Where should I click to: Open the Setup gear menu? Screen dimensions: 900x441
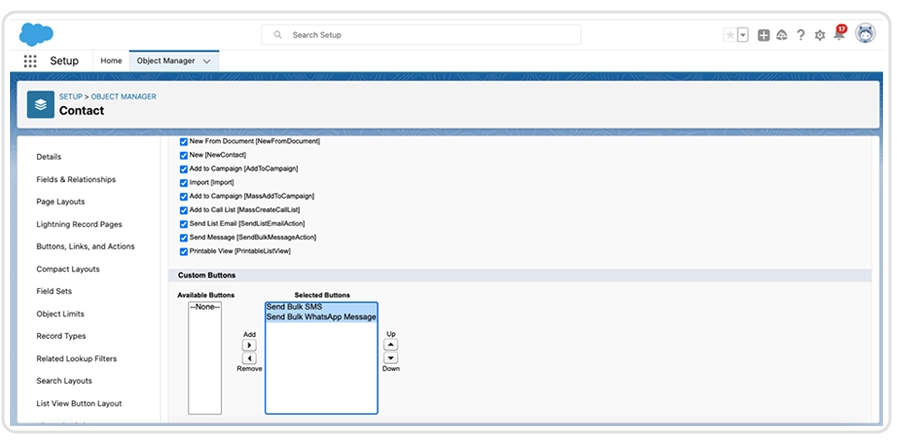820,35
